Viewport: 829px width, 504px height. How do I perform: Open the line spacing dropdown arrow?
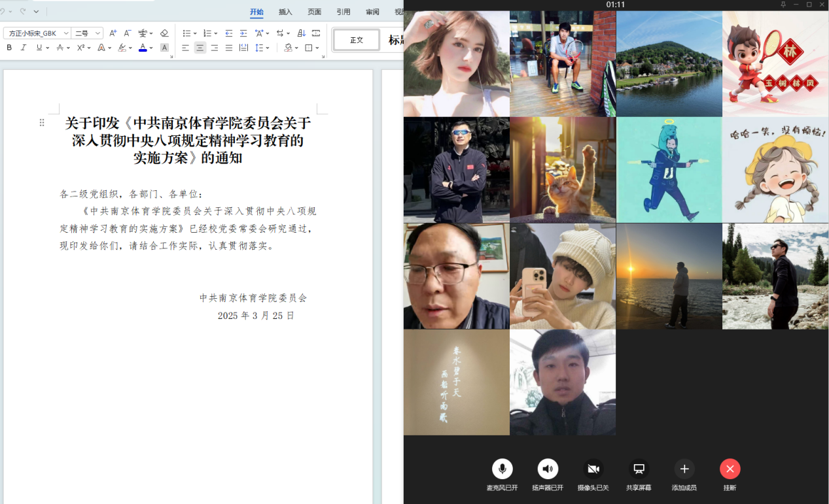268,48
